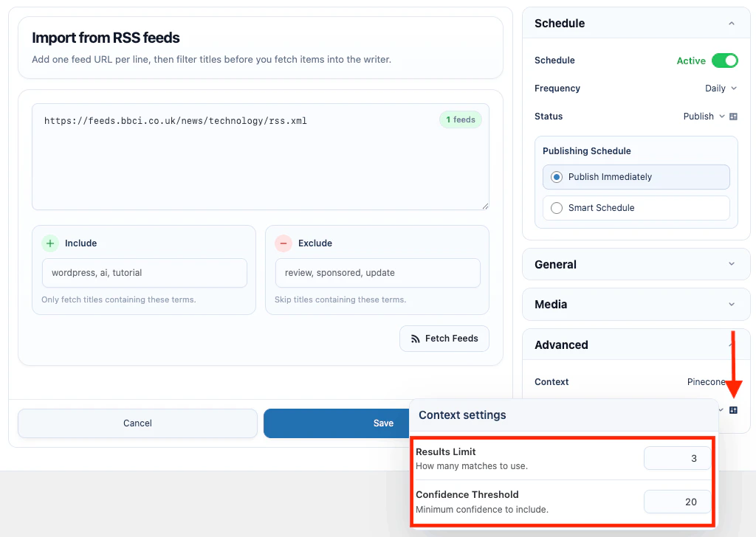Click the Cancel button
The width and height of the screenshot is (756, 537).
click(137, 423)
